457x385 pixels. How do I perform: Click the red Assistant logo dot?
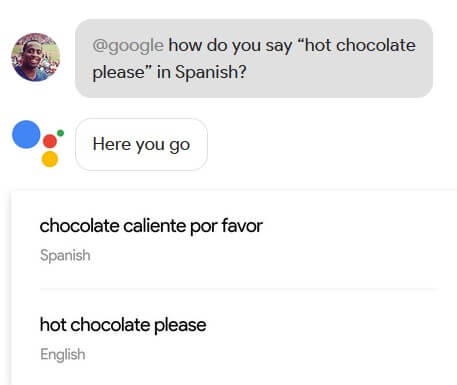50,141
